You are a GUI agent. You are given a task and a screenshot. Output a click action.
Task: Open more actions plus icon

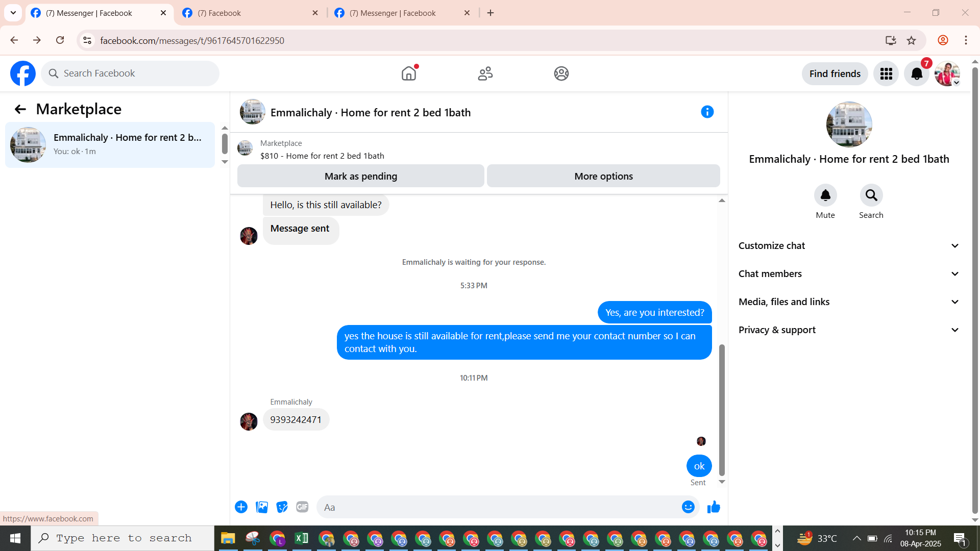(241, 507)
